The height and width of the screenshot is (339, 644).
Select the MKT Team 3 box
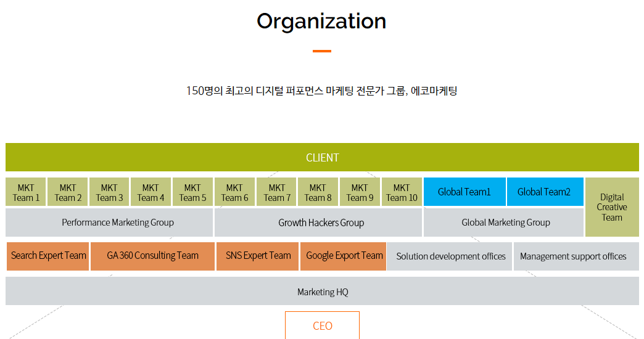tap(109, 192)
